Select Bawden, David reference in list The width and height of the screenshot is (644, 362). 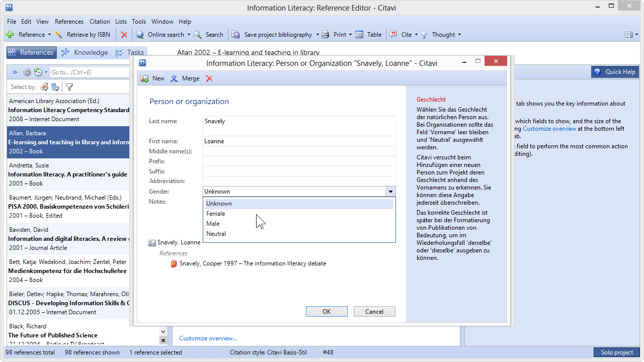tap(69, 239)
